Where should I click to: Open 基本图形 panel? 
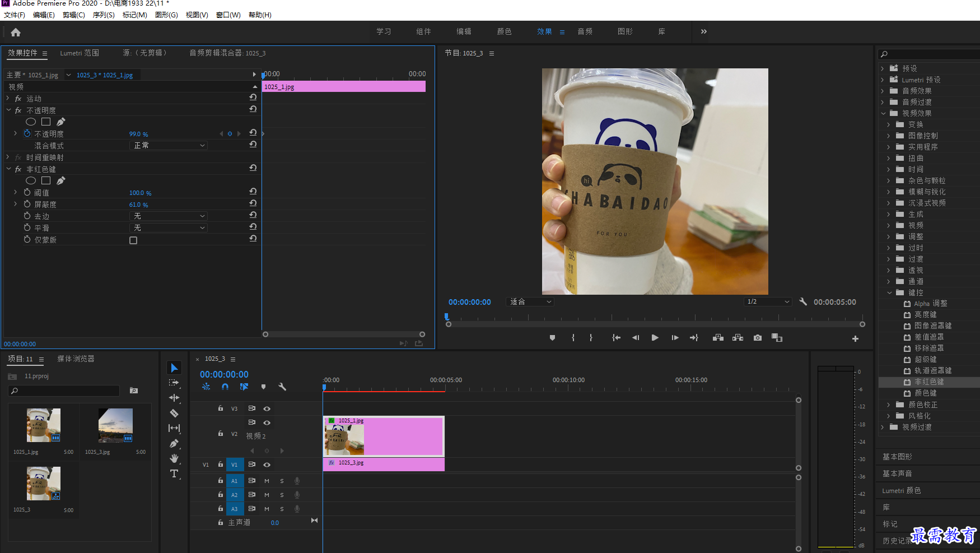(897, 457)
